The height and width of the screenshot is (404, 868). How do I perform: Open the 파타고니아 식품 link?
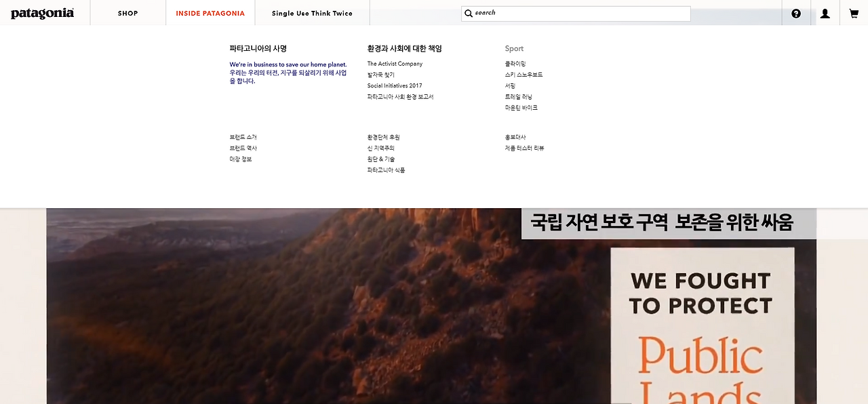pos(386,170)
